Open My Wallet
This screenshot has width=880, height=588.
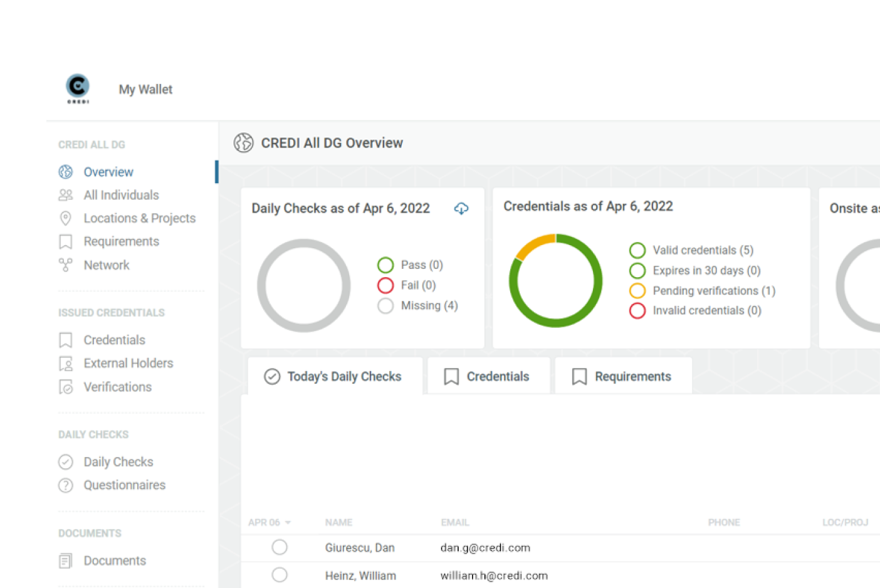coord(145,89)
